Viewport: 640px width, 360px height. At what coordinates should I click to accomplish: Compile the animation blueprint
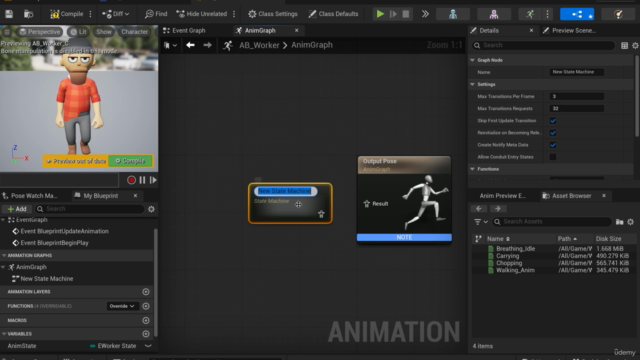pyautogui.click(x=67, y=14)
